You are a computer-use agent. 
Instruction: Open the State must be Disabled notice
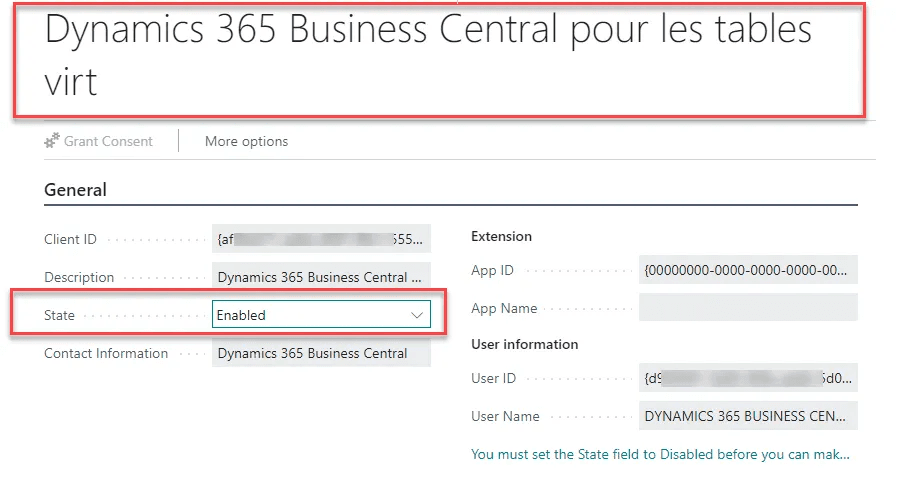660,454
